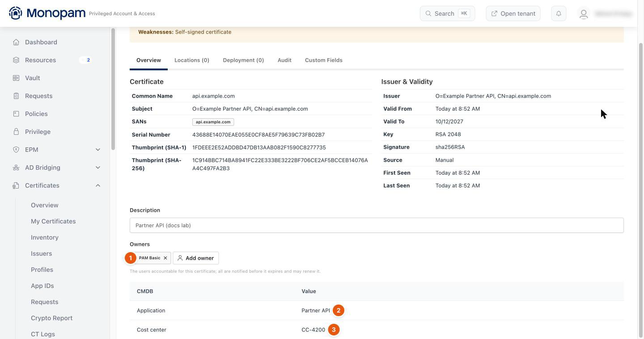
Task: Open CT Logs in sidebar
Action: coord(43,334)
